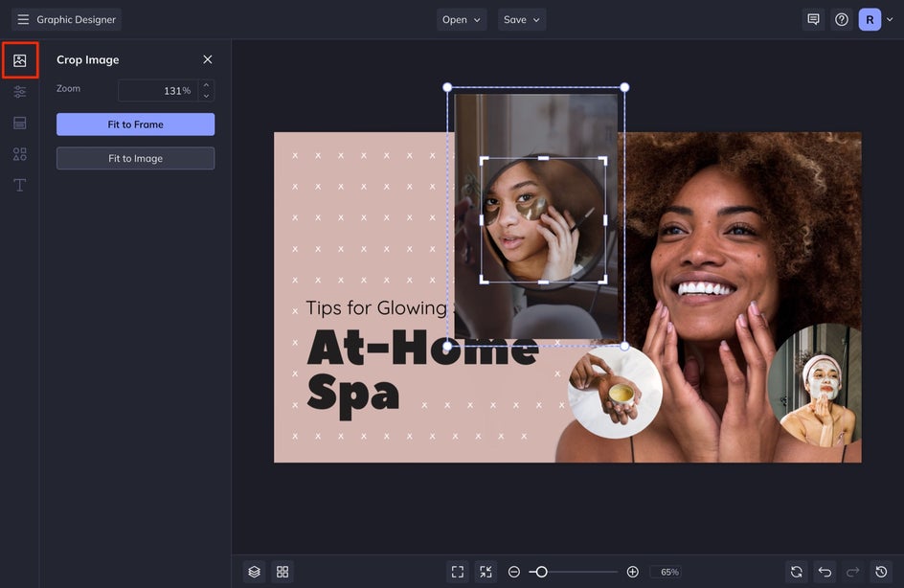Expand the Open dropdown menu

[463, 19]
